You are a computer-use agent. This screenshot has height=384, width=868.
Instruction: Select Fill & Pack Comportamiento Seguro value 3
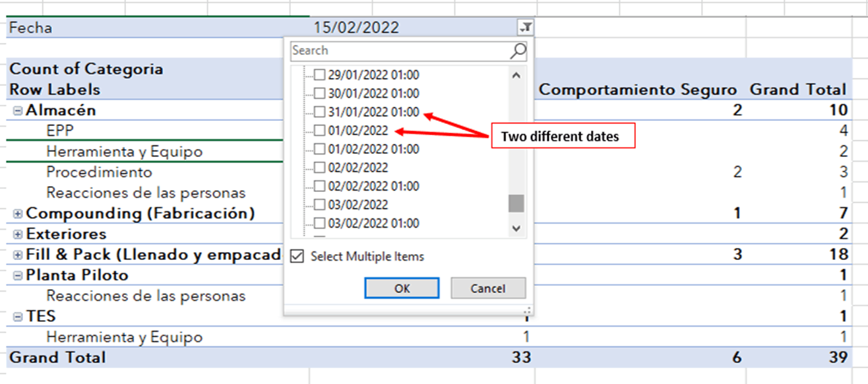click(737, 255)
